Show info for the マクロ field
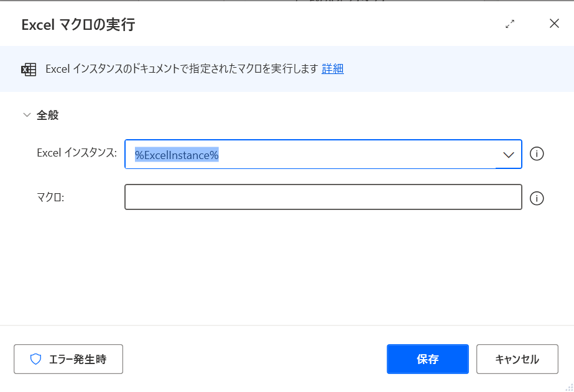 click(x=537, y=198)
